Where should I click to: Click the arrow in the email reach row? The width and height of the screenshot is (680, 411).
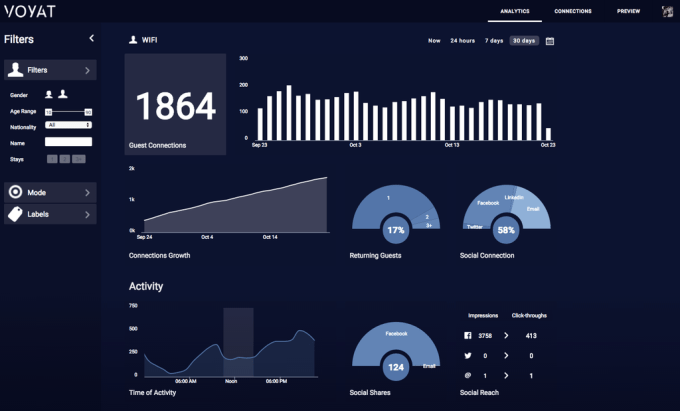point(506,375)
